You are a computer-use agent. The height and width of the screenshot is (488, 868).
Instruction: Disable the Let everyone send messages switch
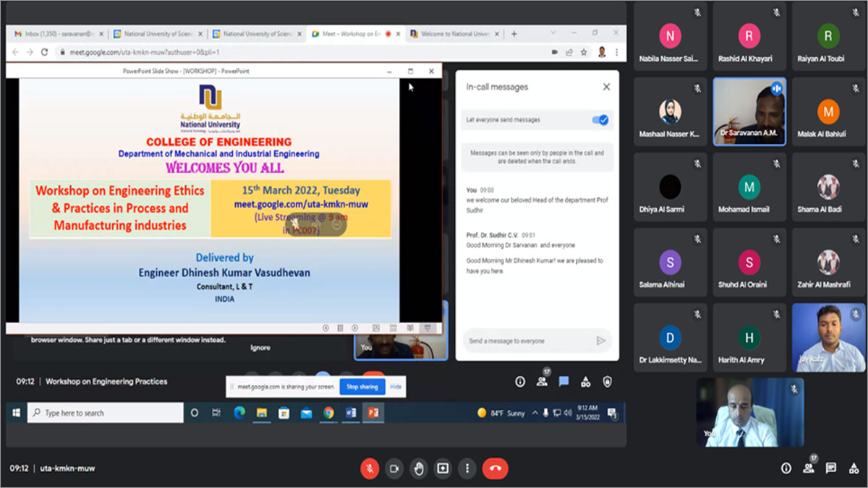click(x=600, y=120)
